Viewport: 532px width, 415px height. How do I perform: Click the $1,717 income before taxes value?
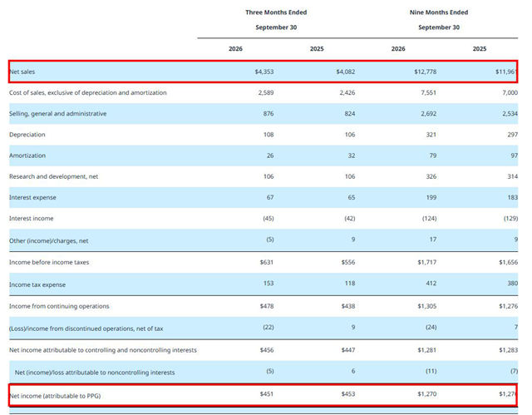point(427,262)
